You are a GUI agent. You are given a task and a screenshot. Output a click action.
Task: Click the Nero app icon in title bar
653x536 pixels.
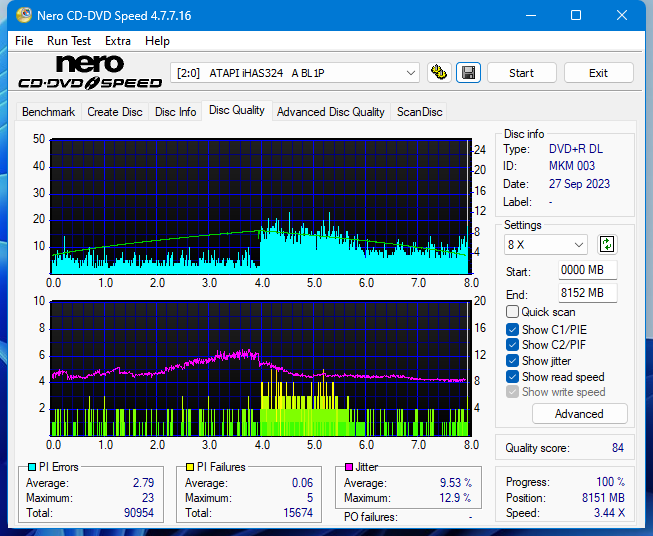[24, 15]
